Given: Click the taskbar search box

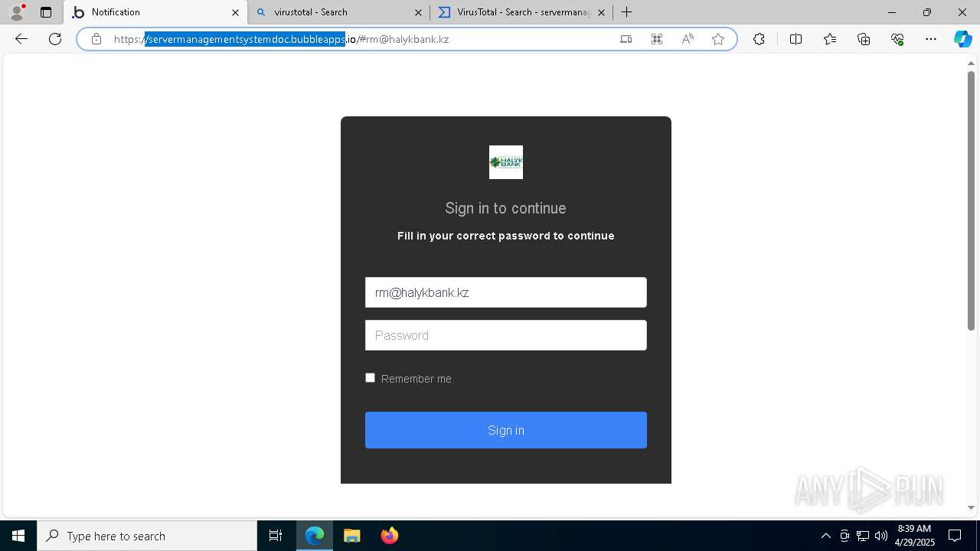Looking at the screenshot, I should 147,536.
